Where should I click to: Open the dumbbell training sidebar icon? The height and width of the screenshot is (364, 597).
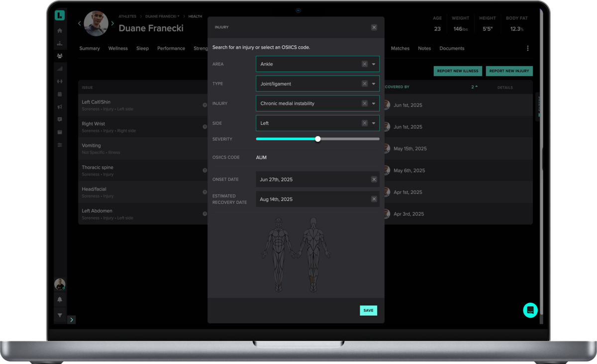point(60,82)
